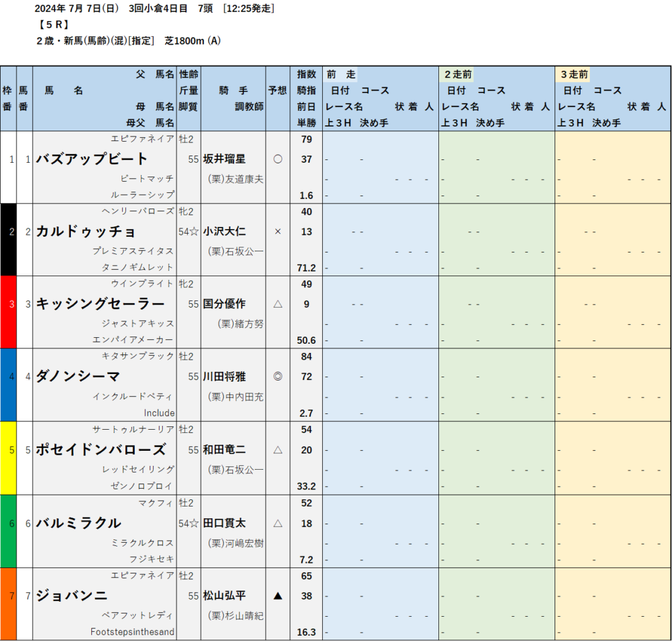Click damsire name タニノギムレット
The height and width of the screenshot is (641, 672).
(138, 268)
